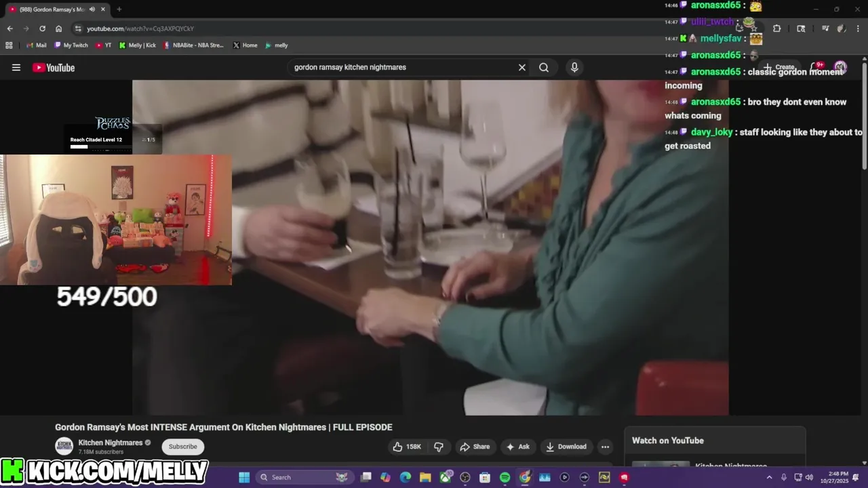The width and height of the screenshot is (868, 488).
Task: Open more actions ellipsis under the video
Action: click(x=605, y=447)
